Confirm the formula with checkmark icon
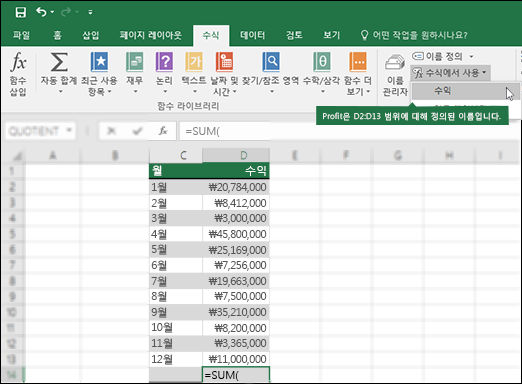Image resolution: width=522 pixels, height=384 pixels. 137,131
